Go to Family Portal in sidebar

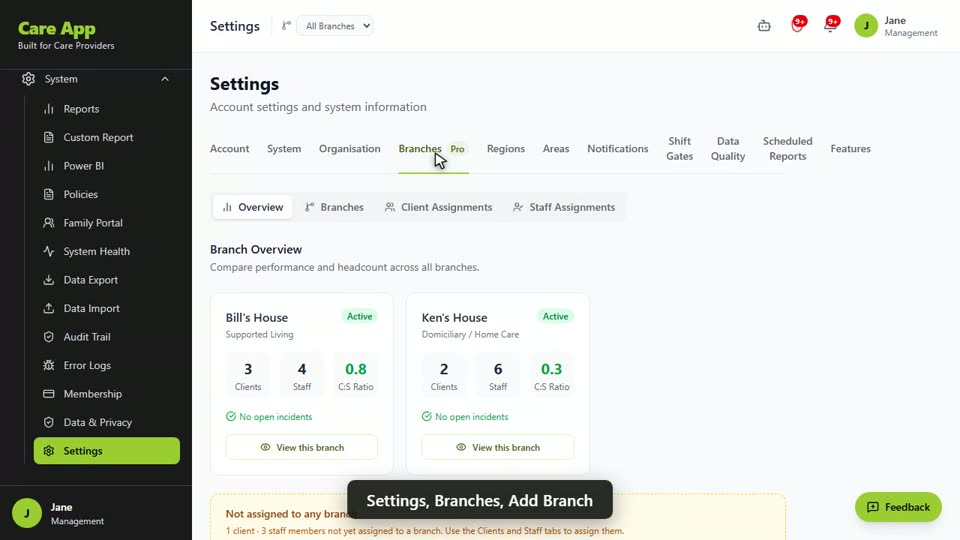tap(92, 223)
